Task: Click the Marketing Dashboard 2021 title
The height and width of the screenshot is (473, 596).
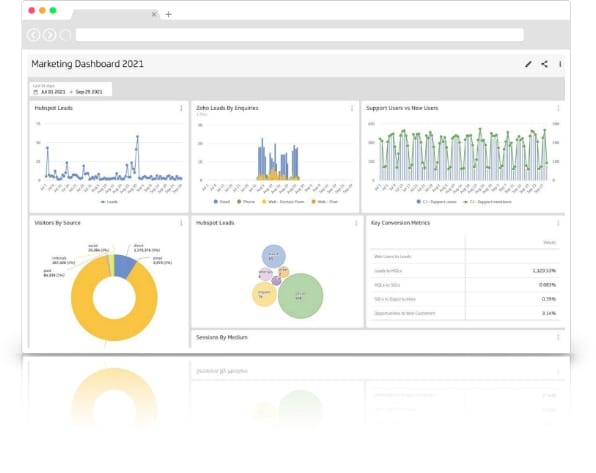Action: click(x=87, y=64)
